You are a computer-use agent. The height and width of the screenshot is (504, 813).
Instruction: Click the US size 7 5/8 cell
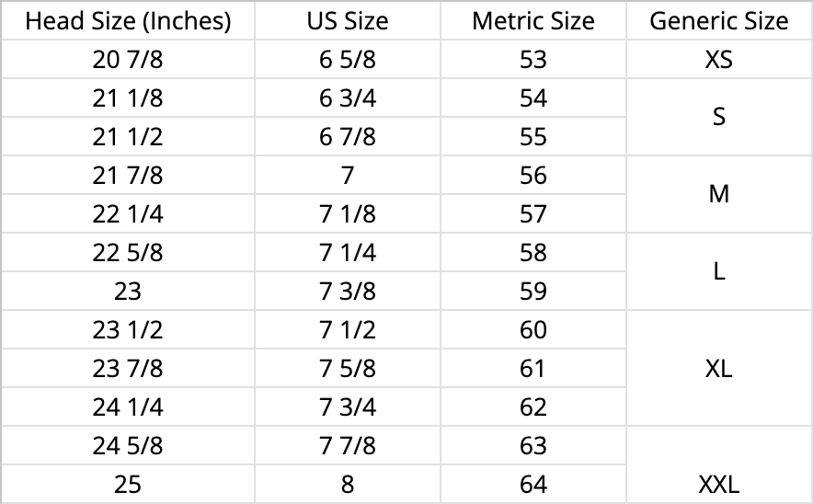pos(348,369)
